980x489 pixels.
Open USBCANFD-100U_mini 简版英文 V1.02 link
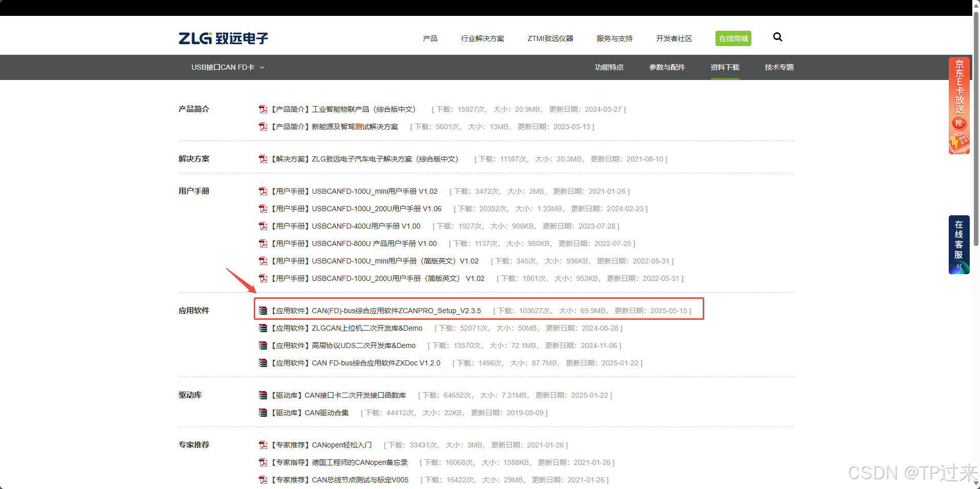375,261
